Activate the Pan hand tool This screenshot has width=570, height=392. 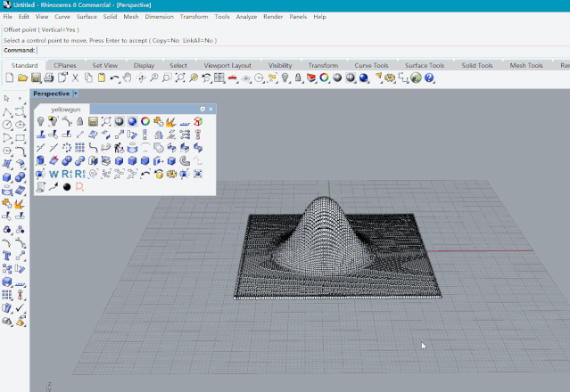pos(128,78)
